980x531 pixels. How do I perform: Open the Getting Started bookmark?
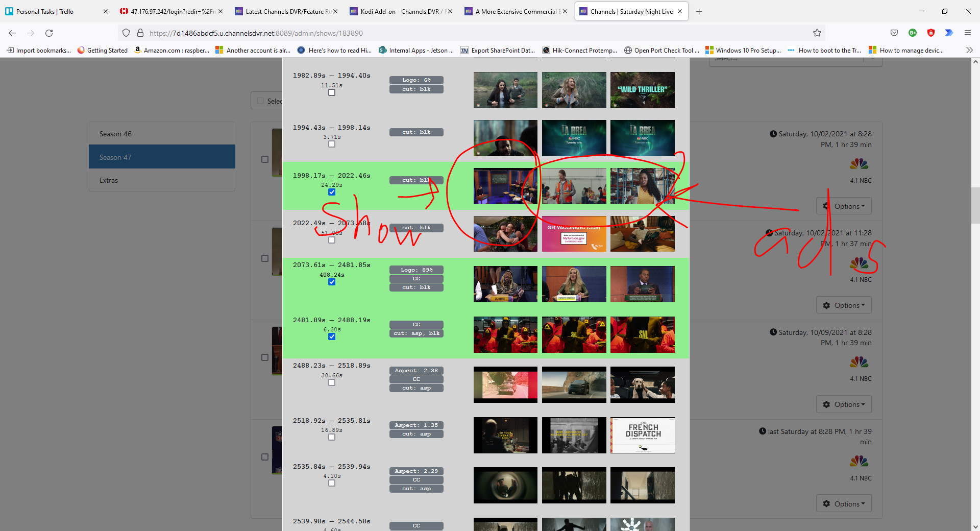(x=103, y=50)
